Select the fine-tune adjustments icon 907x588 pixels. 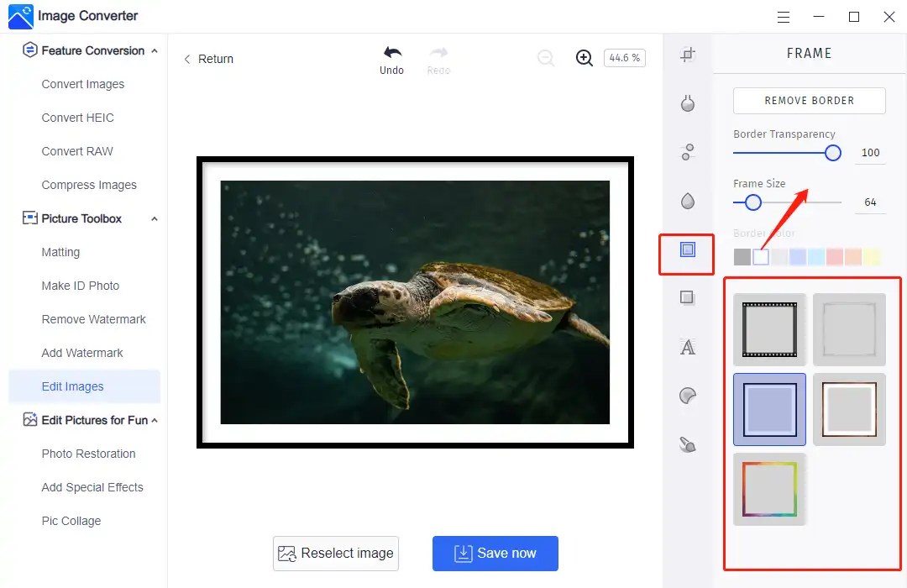click(x=687, y=152)
